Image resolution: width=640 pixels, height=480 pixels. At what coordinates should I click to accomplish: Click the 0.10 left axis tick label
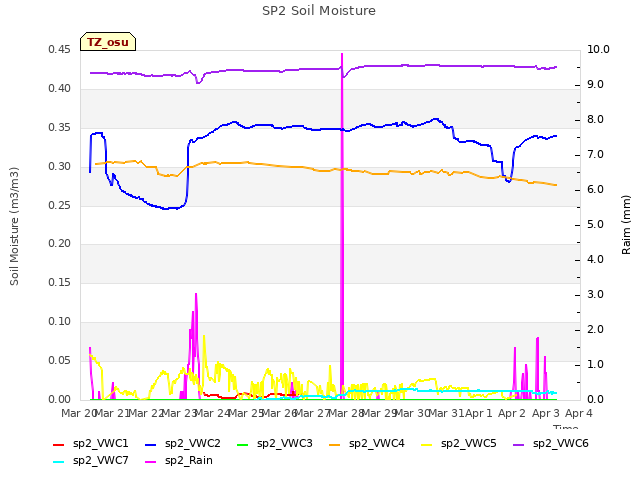(59, 322)
